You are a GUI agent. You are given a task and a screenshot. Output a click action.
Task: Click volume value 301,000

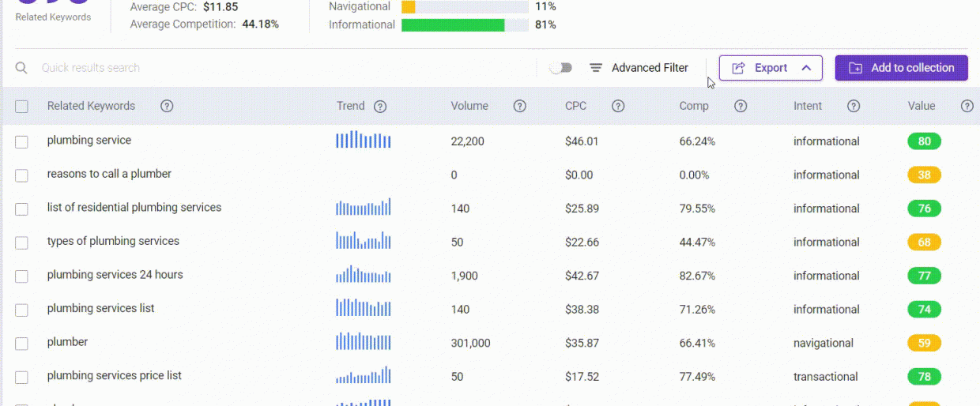[x=471, y=344]
